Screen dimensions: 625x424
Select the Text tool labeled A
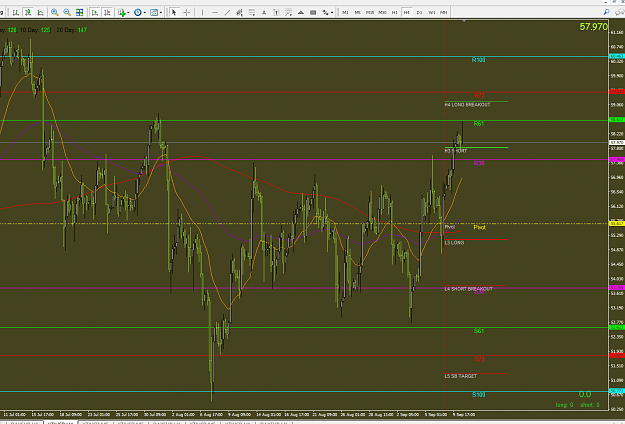point(264,12)
